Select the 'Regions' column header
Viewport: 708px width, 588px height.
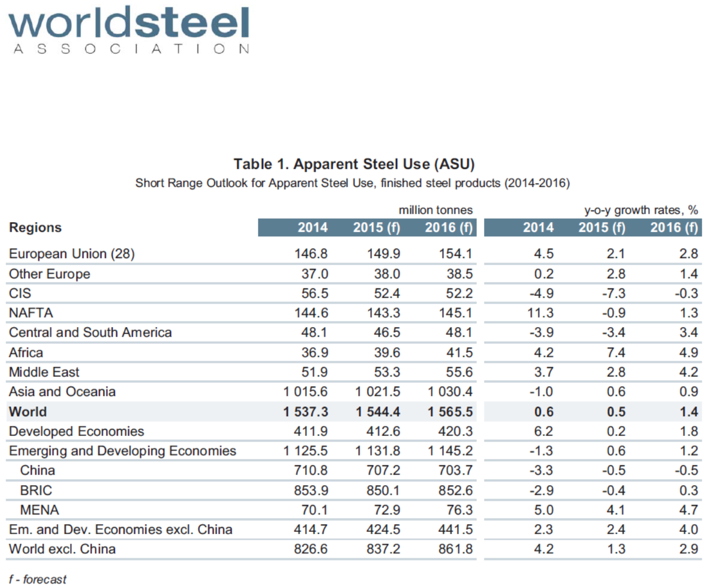click(35, 227)
